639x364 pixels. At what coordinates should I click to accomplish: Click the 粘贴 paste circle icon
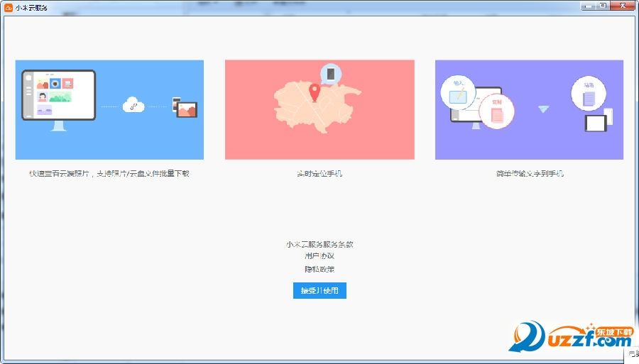coord(589,94)
